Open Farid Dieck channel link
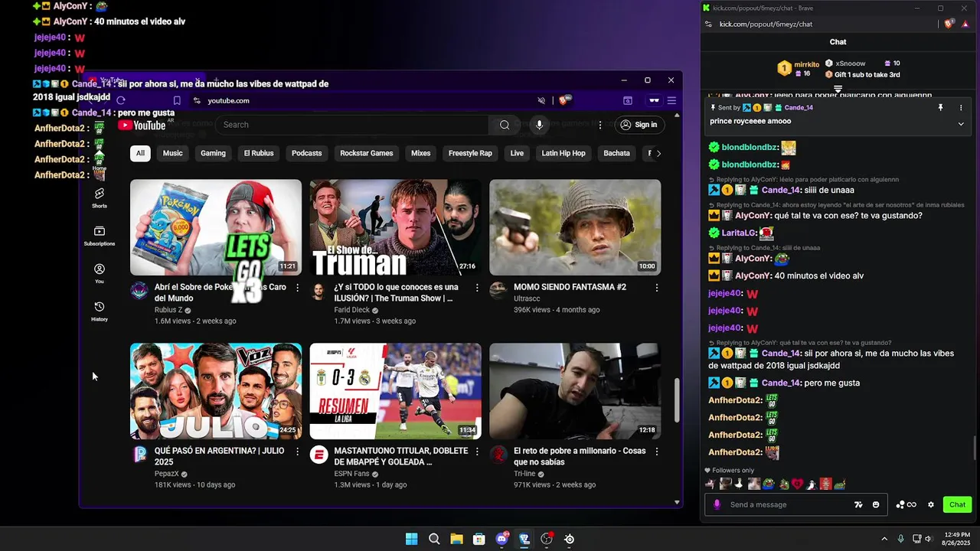Screen dimensions: 980x551 tap(352, 310)
